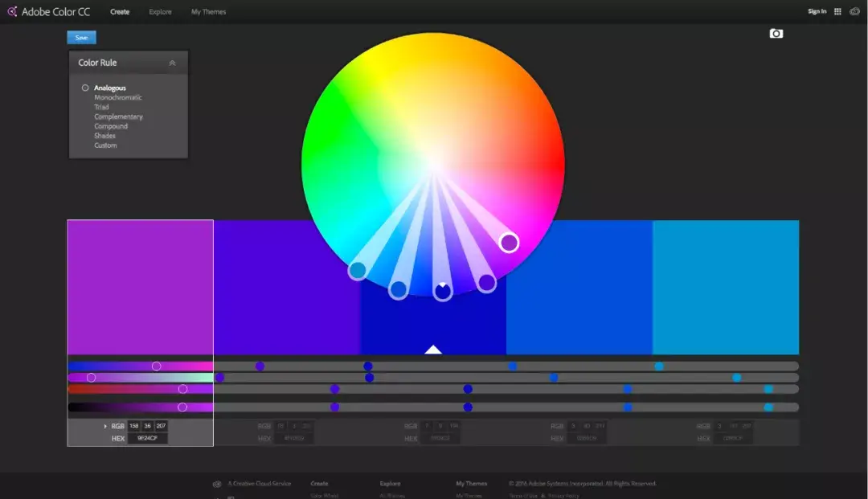
Task: Select the cyan-blue handle on color wheel
Action: point(358,270)
